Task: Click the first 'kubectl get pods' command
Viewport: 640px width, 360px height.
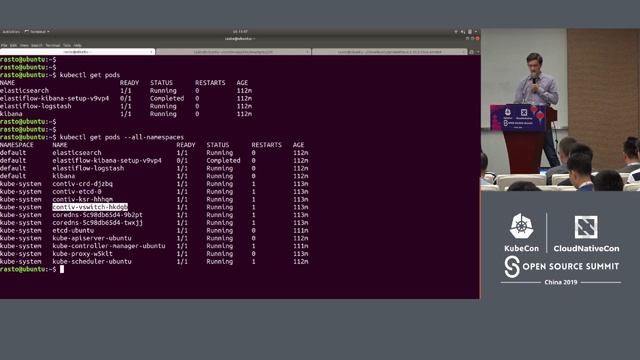Action: pos(90,75)
